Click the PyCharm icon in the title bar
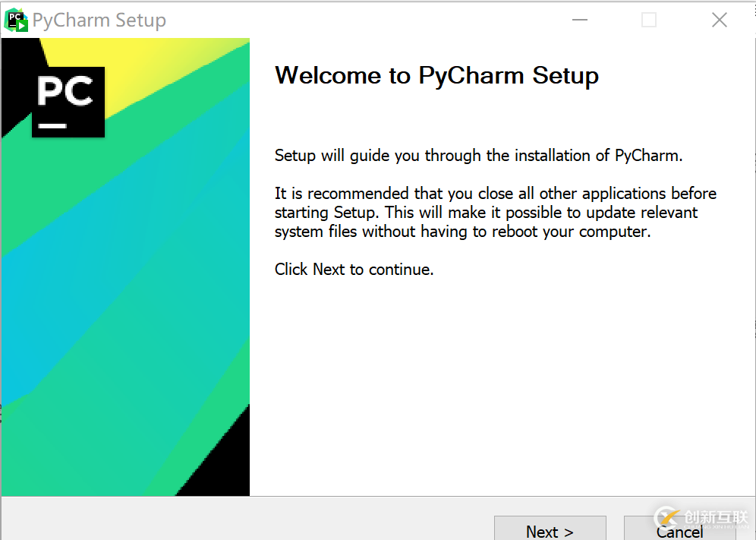The height and width of the screenshot is (540, 756). (x=15, y=18)
